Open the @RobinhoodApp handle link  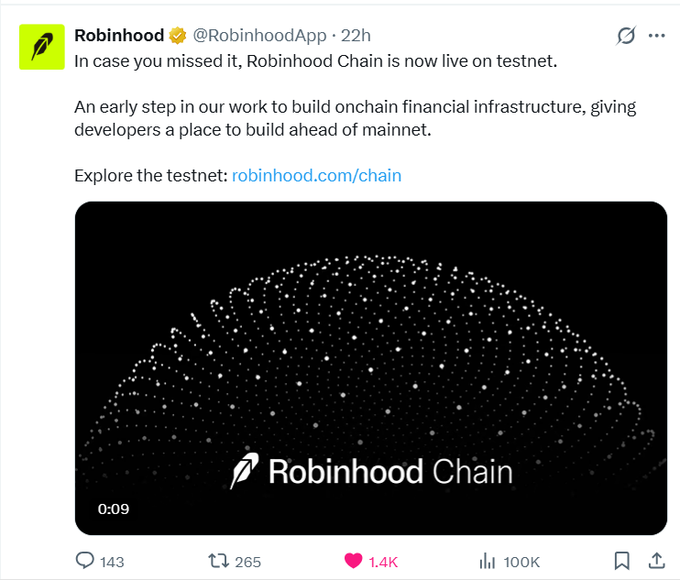pos(259,36)
